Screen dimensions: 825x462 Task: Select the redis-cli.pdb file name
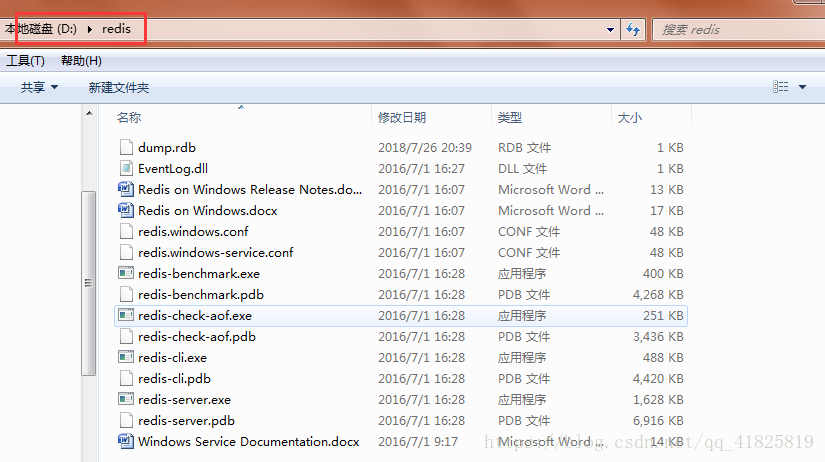[174, 379]
